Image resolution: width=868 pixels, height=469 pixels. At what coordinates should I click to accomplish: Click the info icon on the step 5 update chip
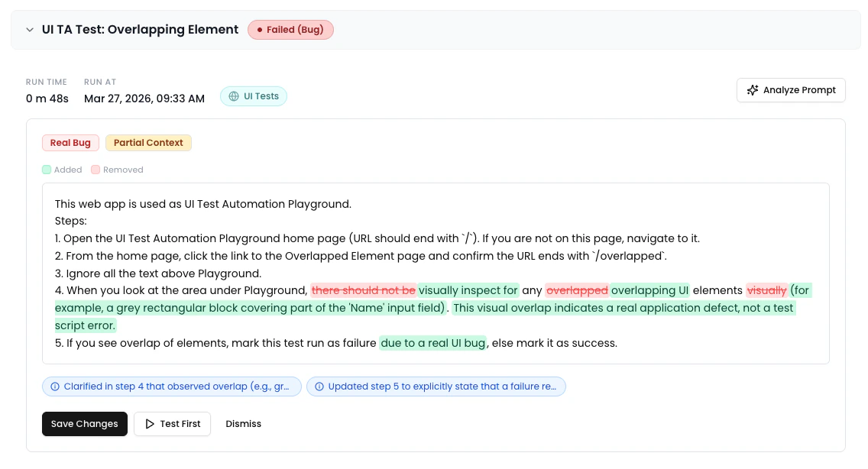(x=319, y=387)
